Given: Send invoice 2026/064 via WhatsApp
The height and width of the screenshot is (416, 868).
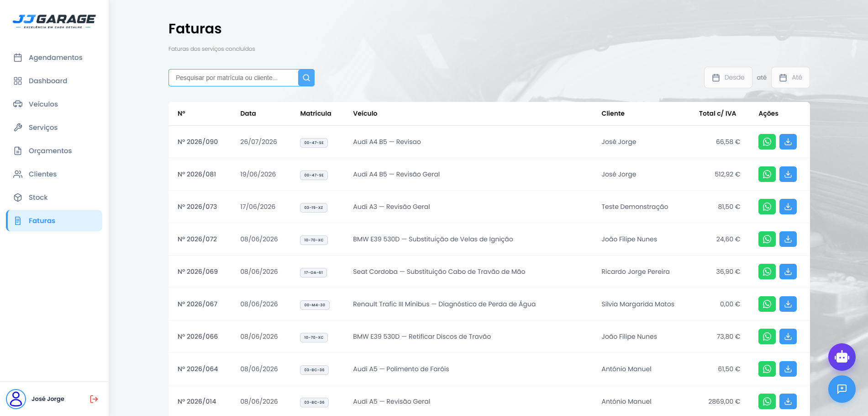Looking at the screenshot, I should click(767, 369).
